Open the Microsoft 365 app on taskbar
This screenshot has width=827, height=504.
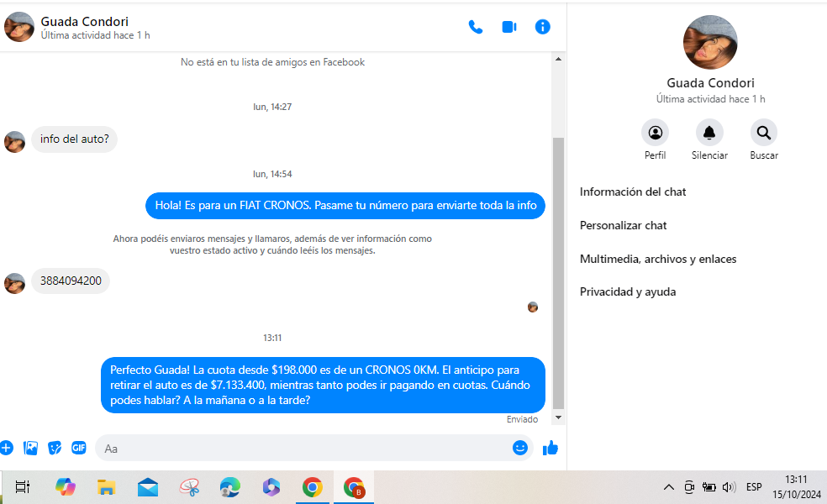pyautogui.click(x=271, y=487)
